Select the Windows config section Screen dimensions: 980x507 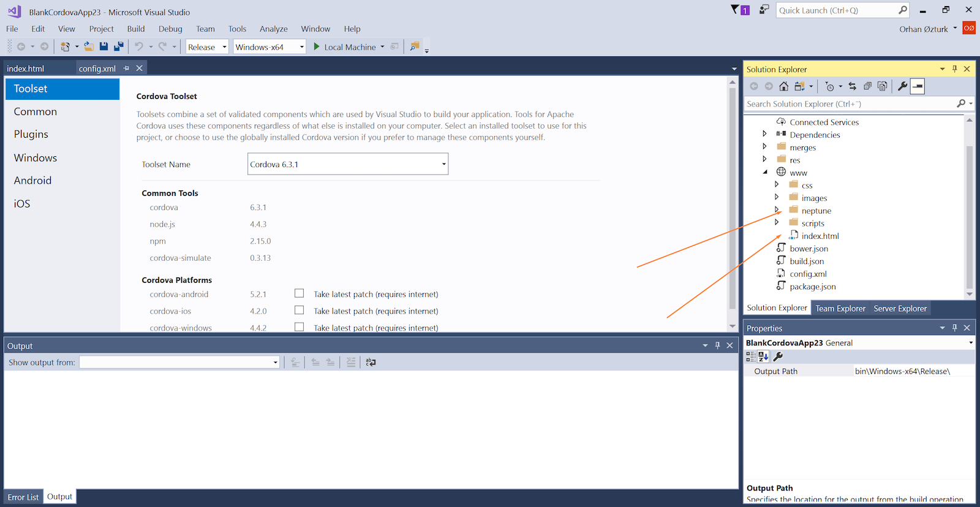[x=36, y=157]
